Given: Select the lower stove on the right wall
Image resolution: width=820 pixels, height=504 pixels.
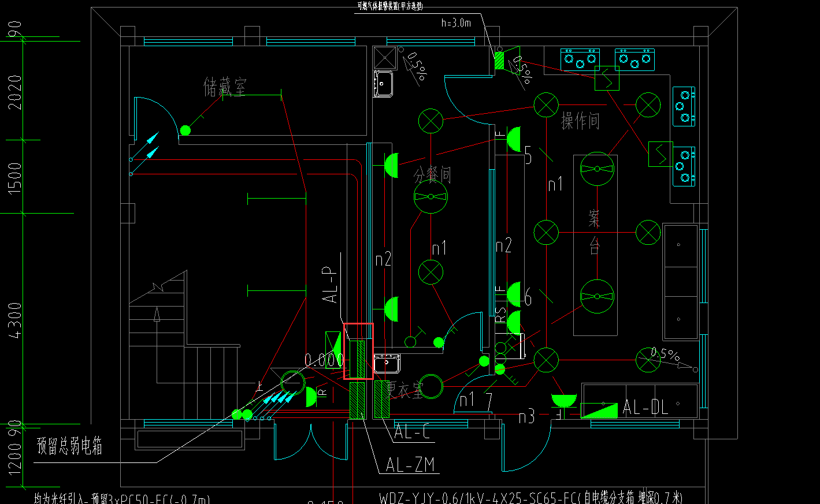Looking at the screenshot, I should (x=684, y=167).
